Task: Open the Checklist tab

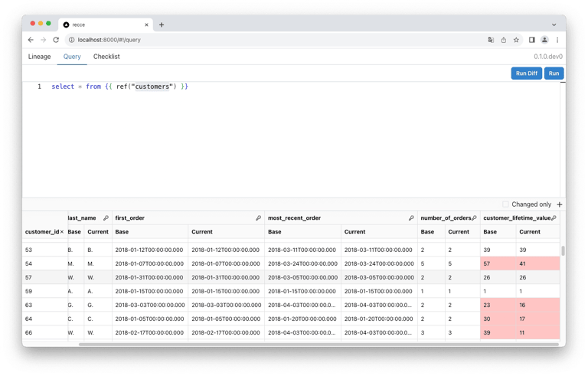Action: [106, 57]
